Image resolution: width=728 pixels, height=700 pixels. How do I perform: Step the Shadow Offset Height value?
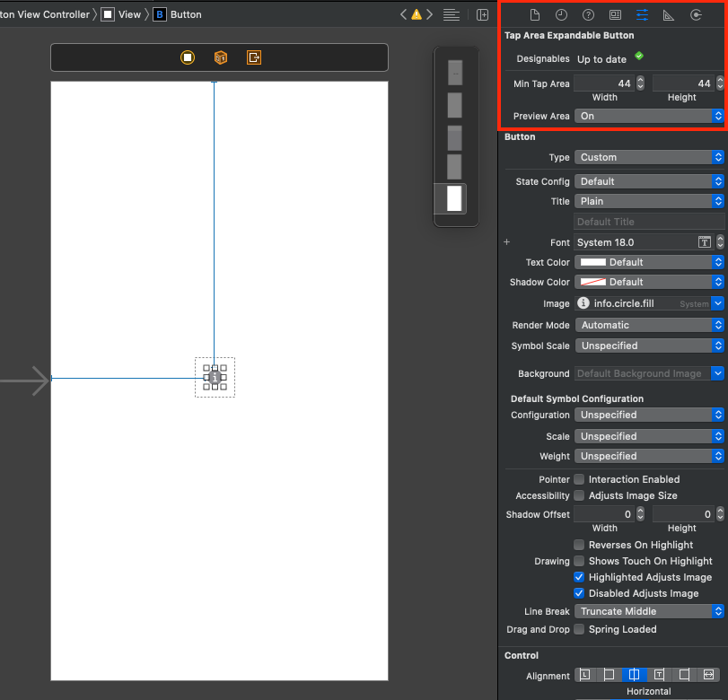720,514
